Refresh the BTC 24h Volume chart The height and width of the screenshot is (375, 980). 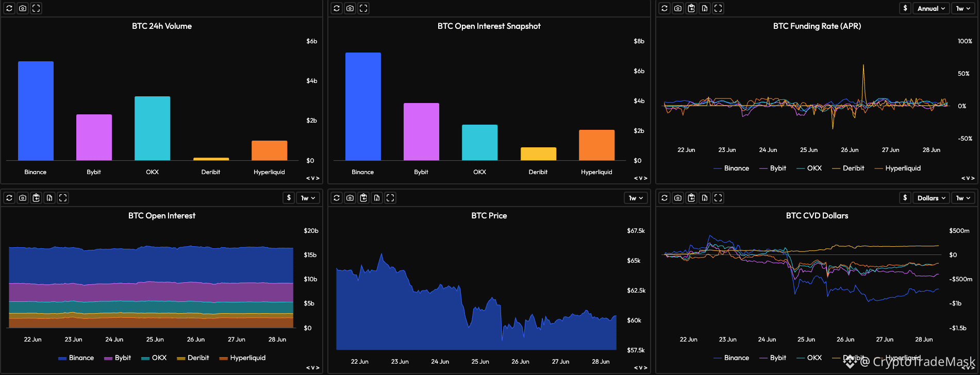tap(9, 8)
